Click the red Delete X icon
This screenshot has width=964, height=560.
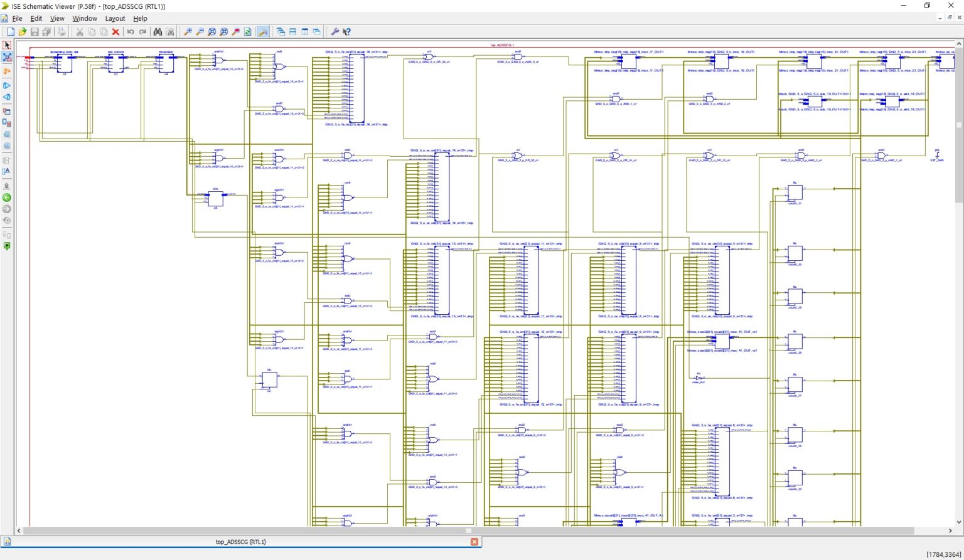[115, 31]
